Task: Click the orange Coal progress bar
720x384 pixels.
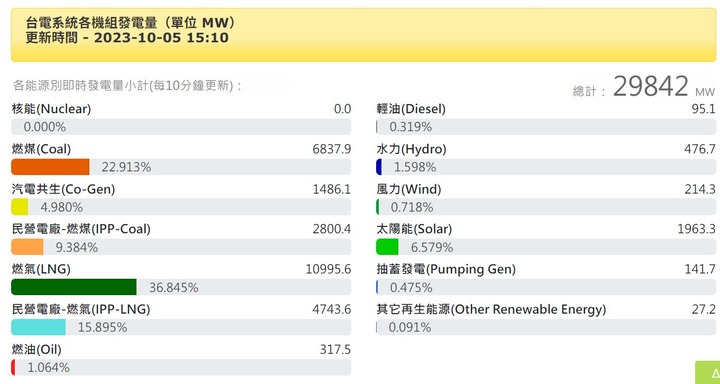Action: [x=50, y=167]
